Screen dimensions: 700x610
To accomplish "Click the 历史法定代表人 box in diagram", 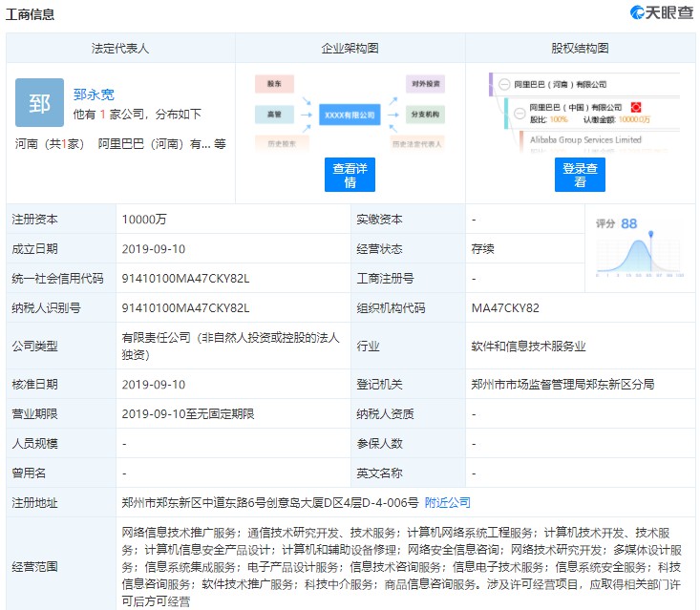I will click(x=417, y=144).
